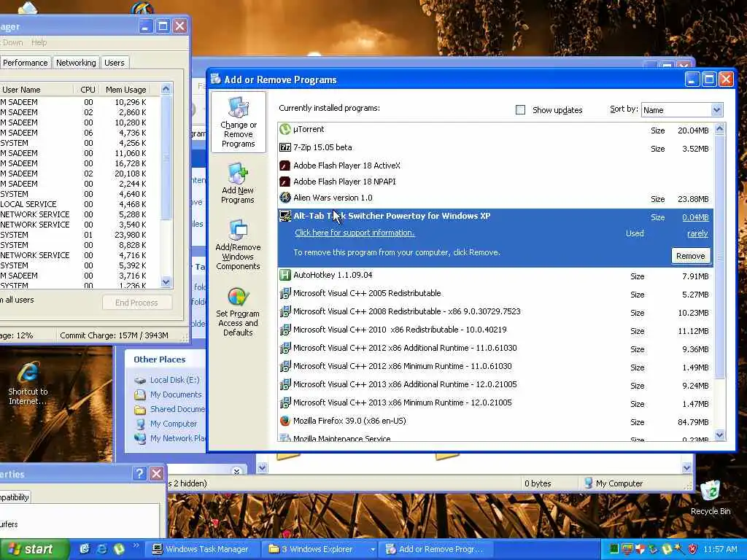
Task: Select Microsoft Visual C++ 2012 x86 Additional Runtime
Action: tap(495, 348)
